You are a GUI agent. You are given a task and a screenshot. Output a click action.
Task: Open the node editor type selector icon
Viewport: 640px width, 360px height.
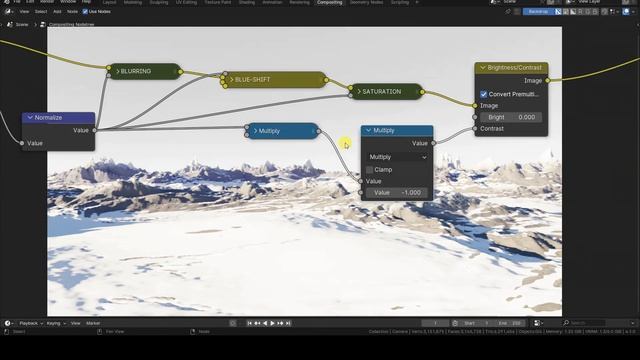click(8, 12)
